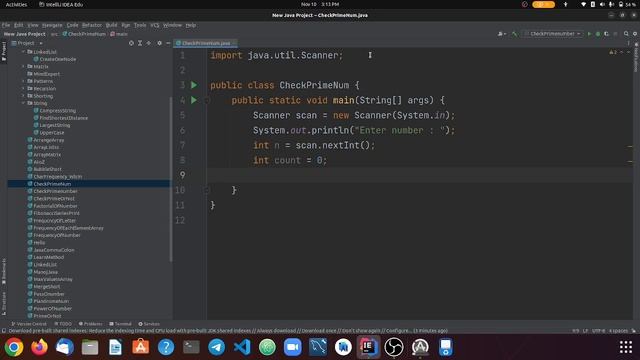Run with coverage icon
Viewport: 640px width, 360px height.
tap(606, 34)
